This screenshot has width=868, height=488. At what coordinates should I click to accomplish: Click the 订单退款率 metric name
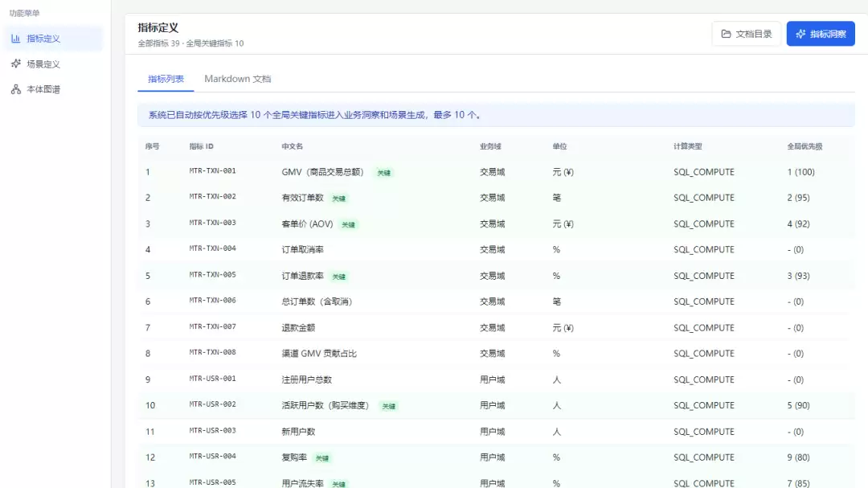[302, 276]
